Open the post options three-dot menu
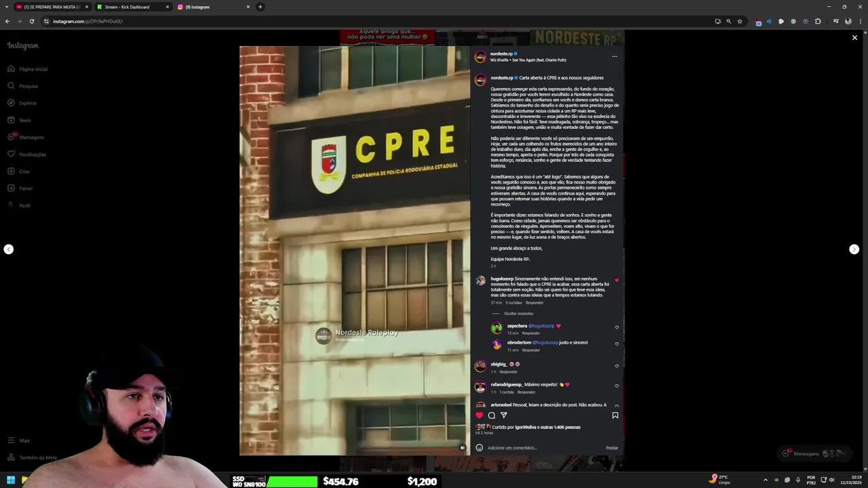The image size is (868, 488). (614, 56)
